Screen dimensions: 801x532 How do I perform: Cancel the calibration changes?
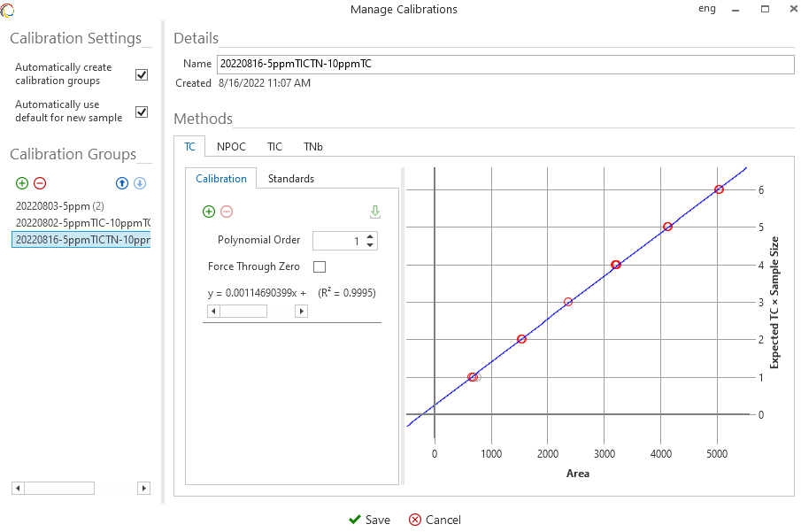435,520
